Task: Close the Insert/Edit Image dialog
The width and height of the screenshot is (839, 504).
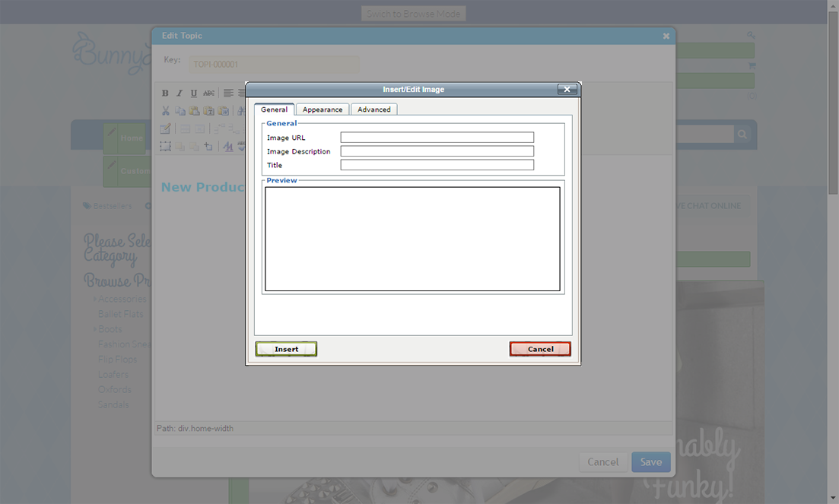Action: (567, 89)
